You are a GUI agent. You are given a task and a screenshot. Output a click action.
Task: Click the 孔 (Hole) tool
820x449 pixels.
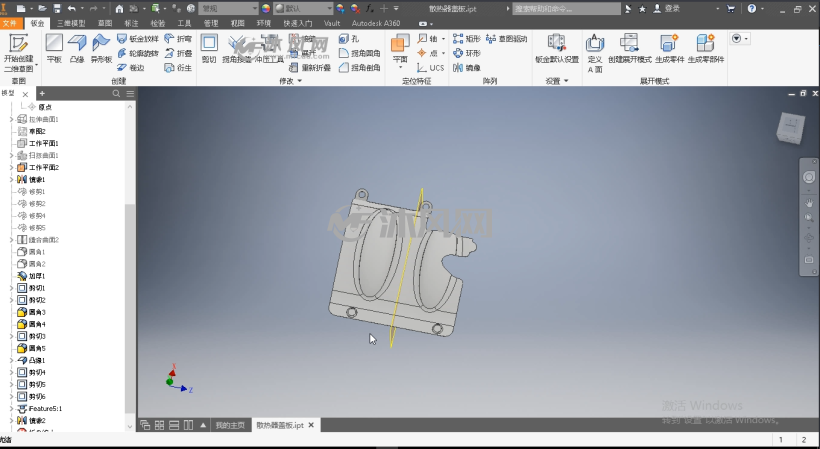349,39
